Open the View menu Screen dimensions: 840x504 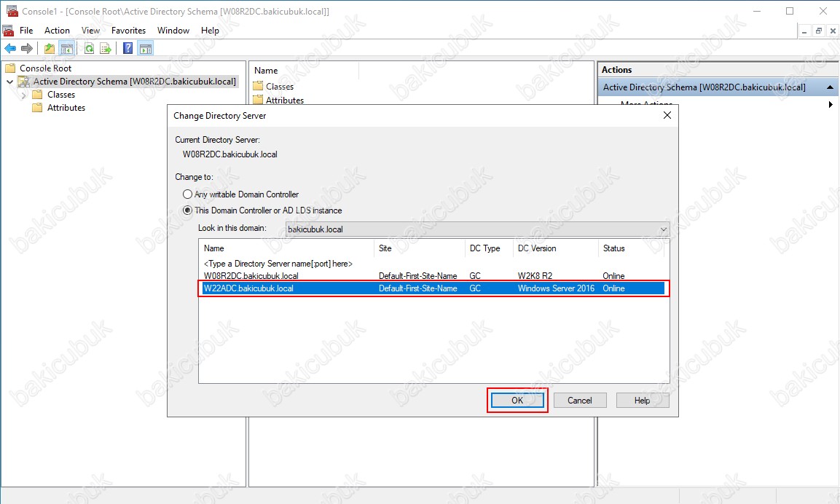click(x=90, y=31)
